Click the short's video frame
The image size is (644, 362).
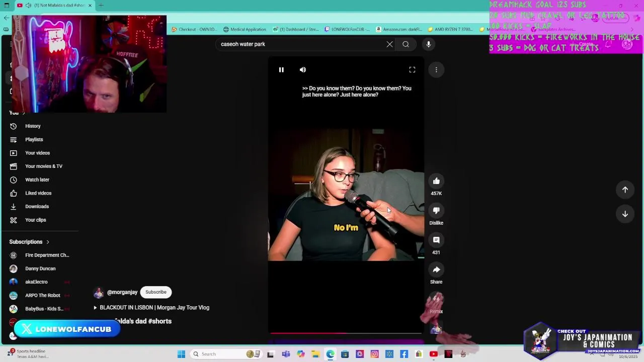pos(346,195)
